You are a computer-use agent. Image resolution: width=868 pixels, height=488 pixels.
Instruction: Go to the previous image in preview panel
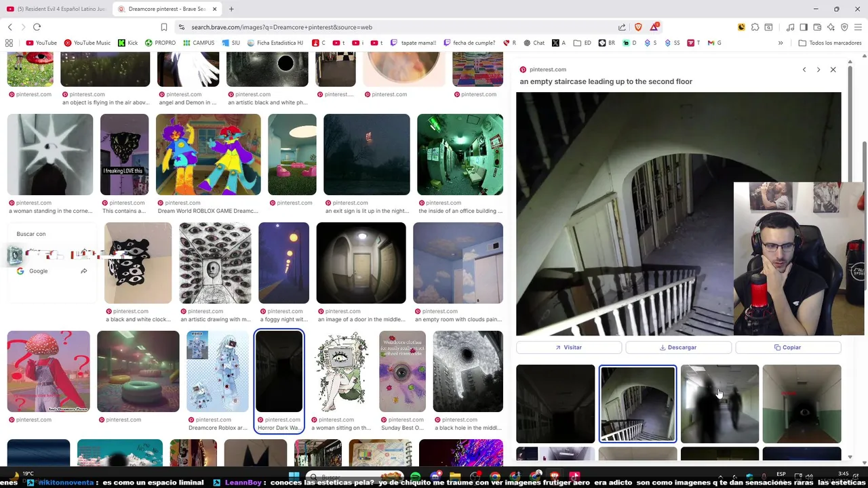coord(804,70)
